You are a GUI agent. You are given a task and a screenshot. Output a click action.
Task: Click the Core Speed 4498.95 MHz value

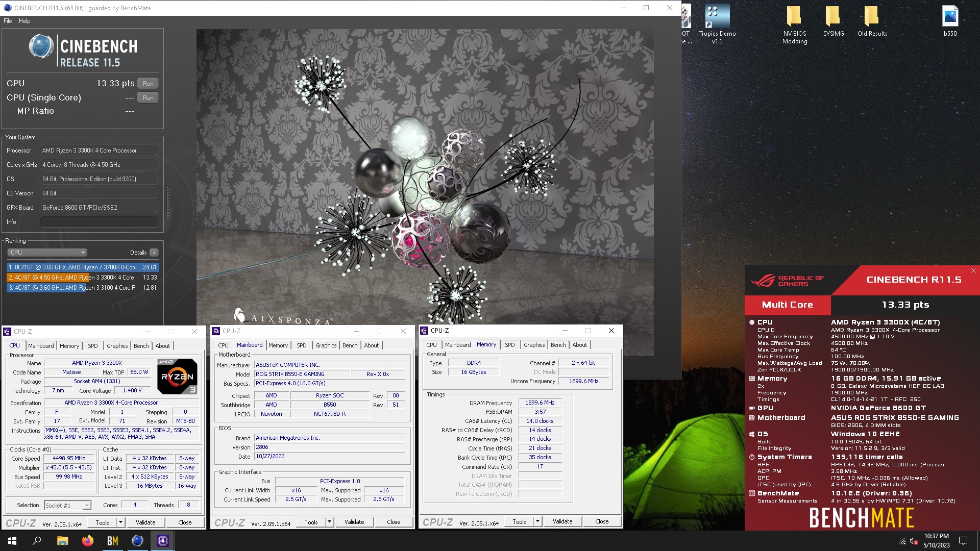(69, 459)
